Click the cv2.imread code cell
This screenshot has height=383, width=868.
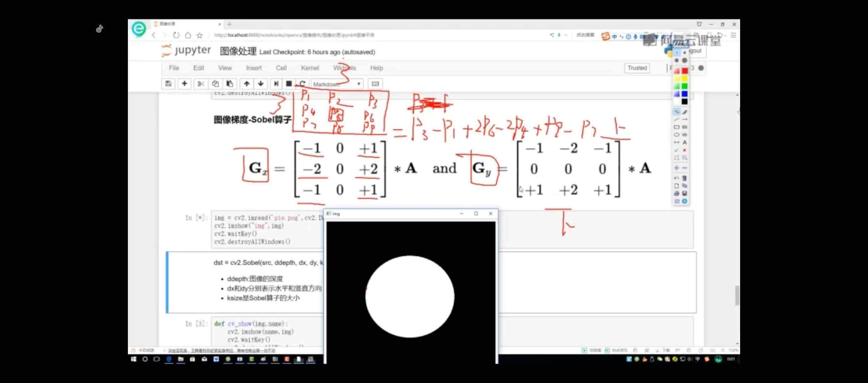tap(452, 230)
